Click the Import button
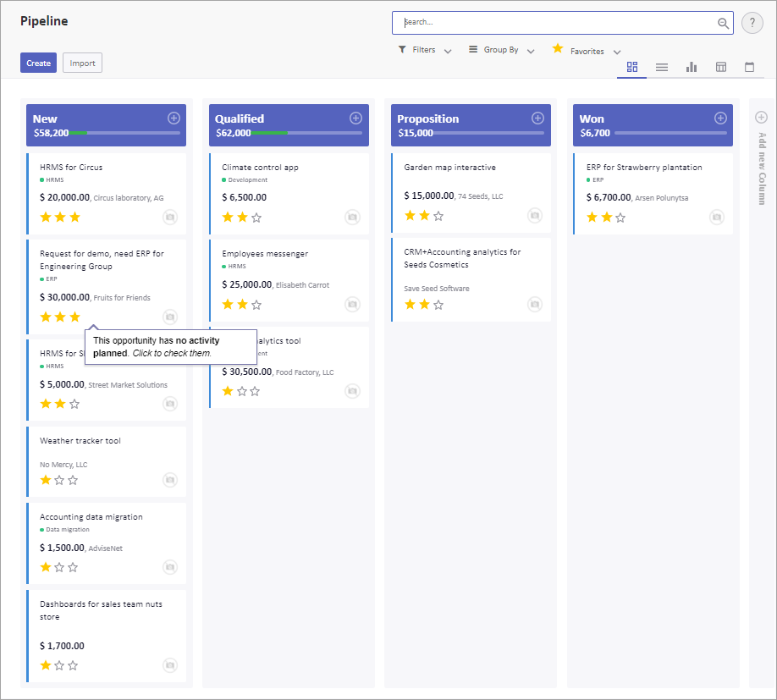The height and width of the screenshot is (700, 777). (82, 63)
